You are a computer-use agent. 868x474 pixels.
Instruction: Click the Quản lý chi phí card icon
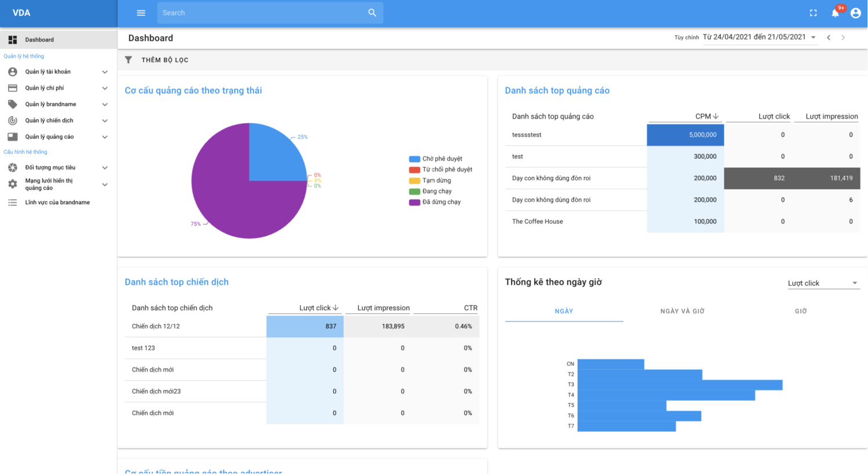pyautogui.click(x=13, y=88)
